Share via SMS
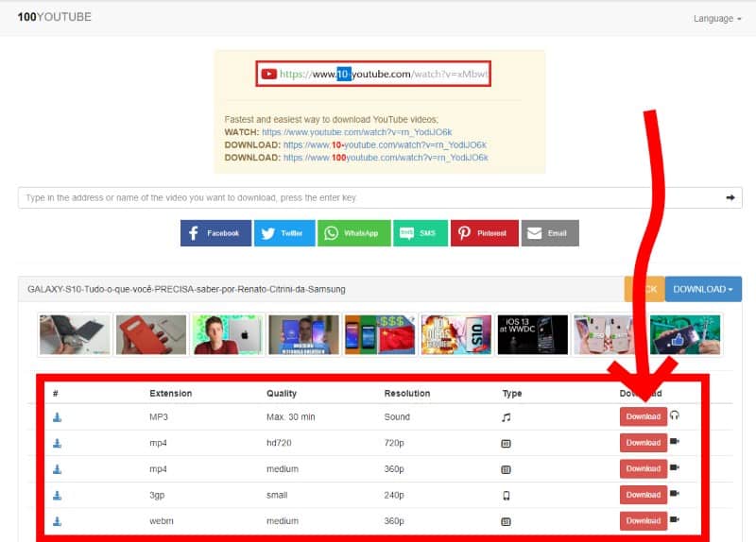Viewport: 756px width, 542px height. point(421,233)
